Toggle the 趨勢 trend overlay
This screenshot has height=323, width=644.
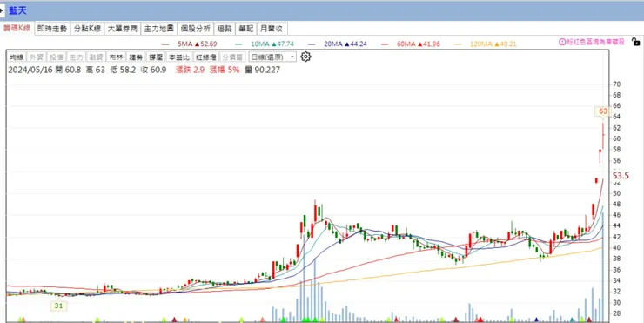point(136,57)
